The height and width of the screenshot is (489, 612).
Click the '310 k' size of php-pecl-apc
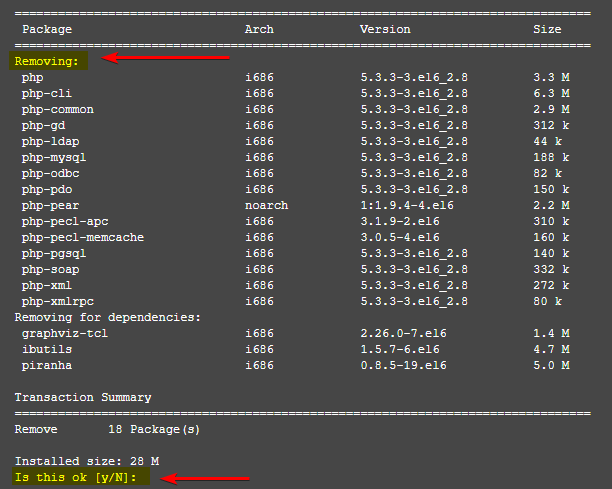[x=551, y=221]
